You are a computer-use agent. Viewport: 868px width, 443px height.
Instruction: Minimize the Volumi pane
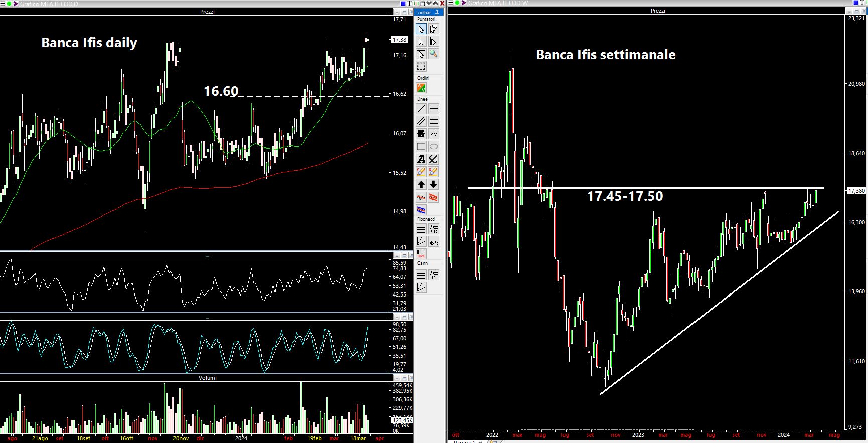397,377
